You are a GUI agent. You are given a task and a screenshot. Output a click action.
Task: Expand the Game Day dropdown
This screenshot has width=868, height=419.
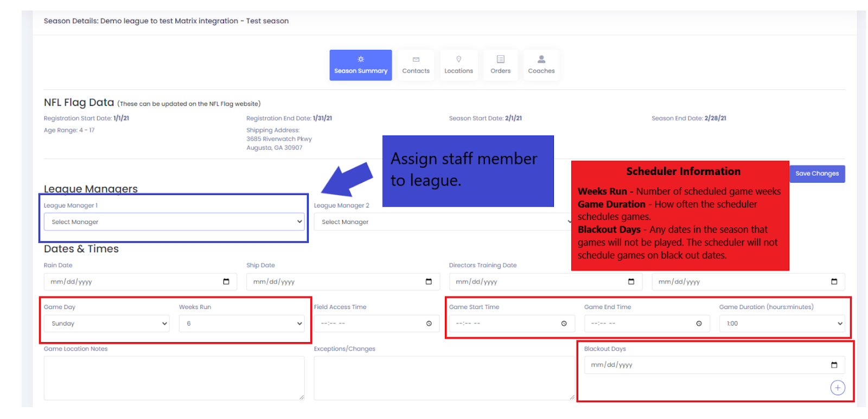pos(107,324)
